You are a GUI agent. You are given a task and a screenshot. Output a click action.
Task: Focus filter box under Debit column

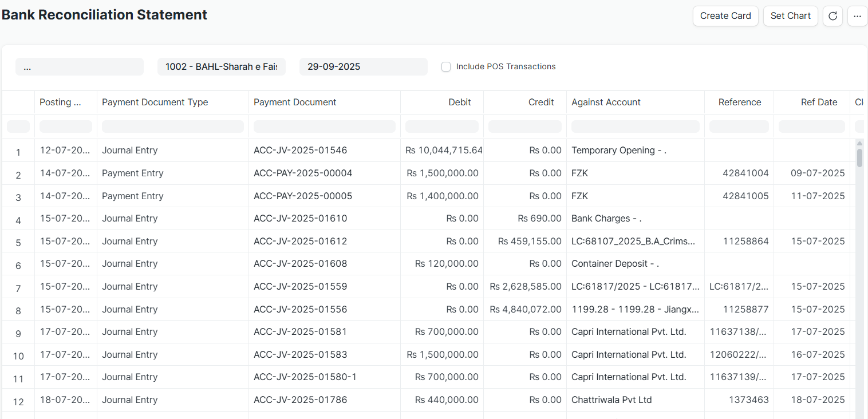point(442,127)
